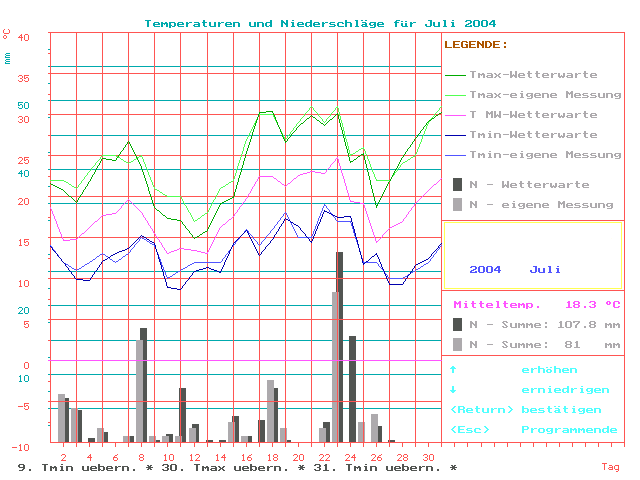The width and height of the screenshot is (640, 480).
Task: Click the Esc Programmende option
Action: (x=534, y=430)
